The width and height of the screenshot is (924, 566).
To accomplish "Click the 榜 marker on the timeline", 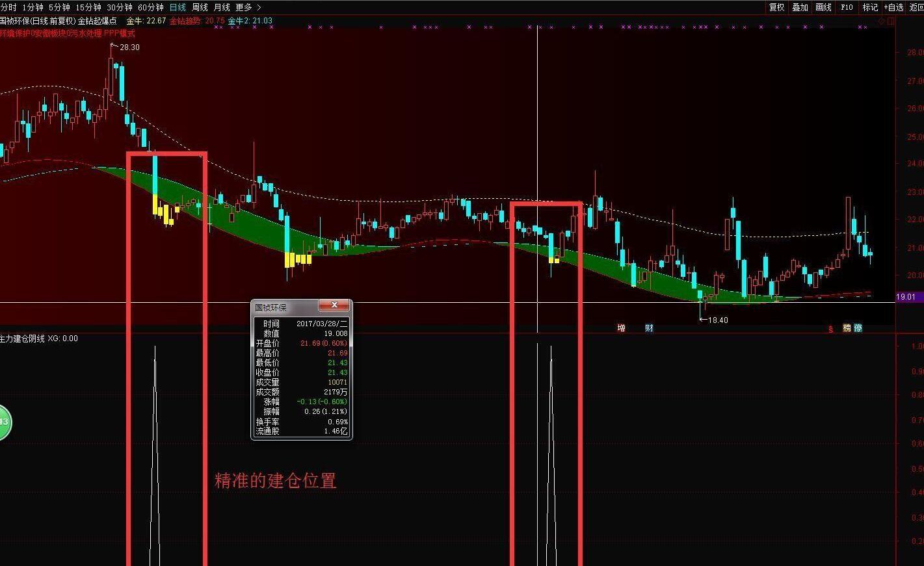I will (x=847, y=328).
